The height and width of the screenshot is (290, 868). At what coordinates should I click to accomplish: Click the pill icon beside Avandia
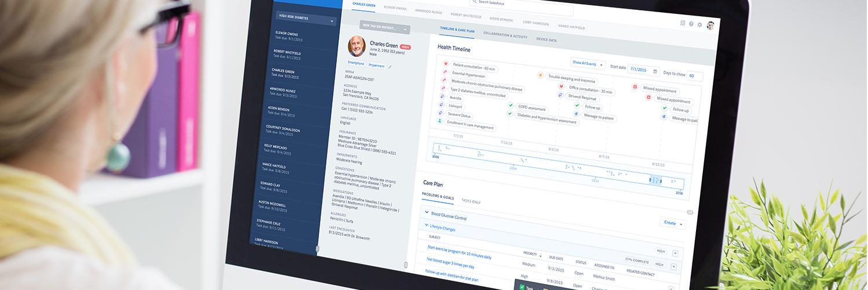(x=443, y=96)
